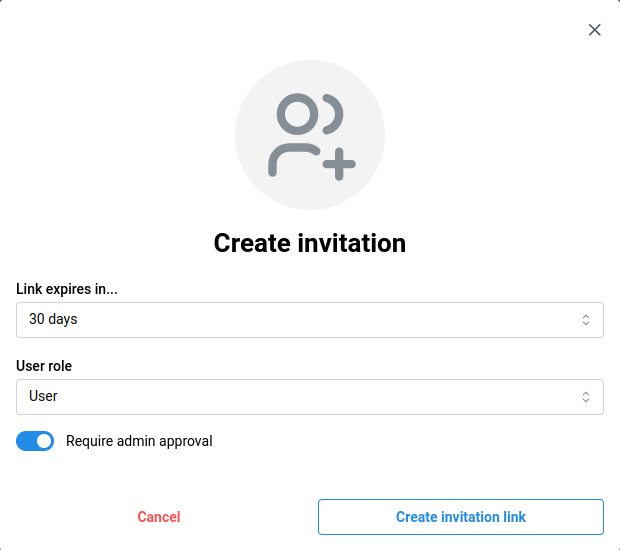Click the 'User role' field label
The height and width of the screenshot is (550, 620).
(44, 366)
